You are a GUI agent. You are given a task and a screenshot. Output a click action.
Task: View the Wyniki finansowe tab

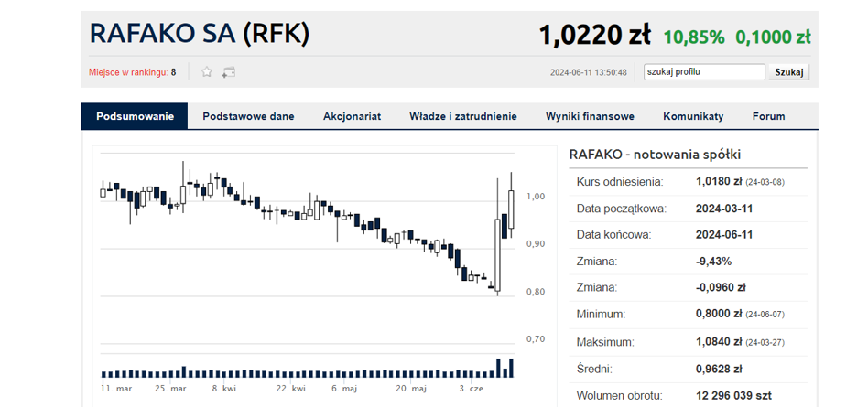click(x=590, y=116)
